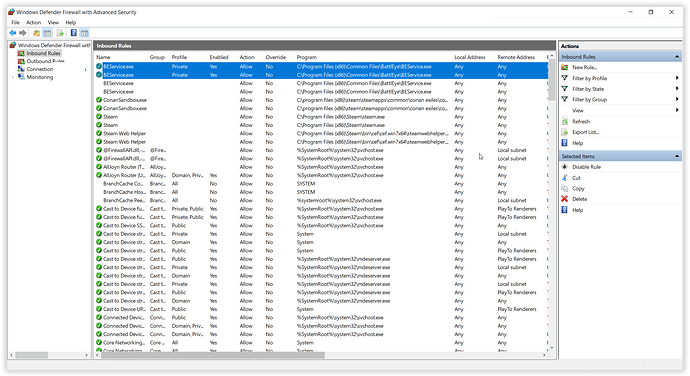Click the blue Help toolbar icon
The height and width of the screenshot is (376, 690).
[x=73, y=33]
